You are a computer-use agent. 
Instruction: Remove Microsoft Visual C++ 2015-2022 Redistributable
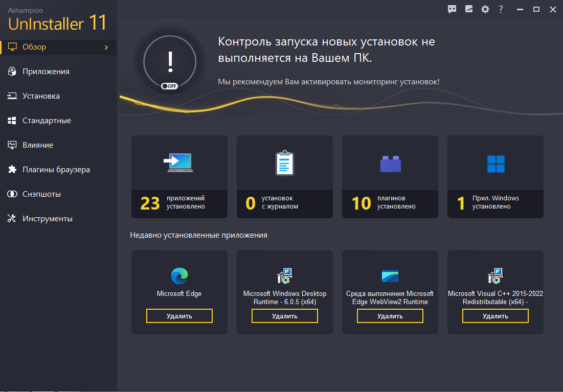coord(496,316)
